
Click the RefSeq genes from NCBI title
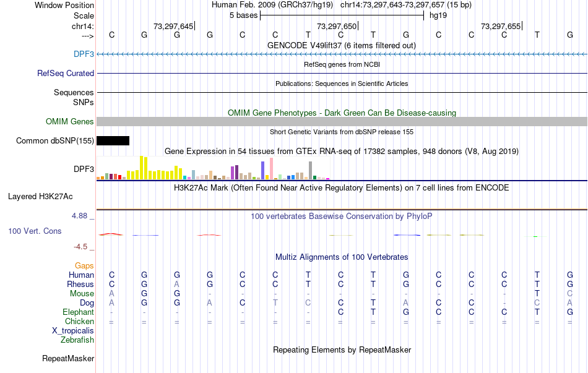tap(342, 64)
